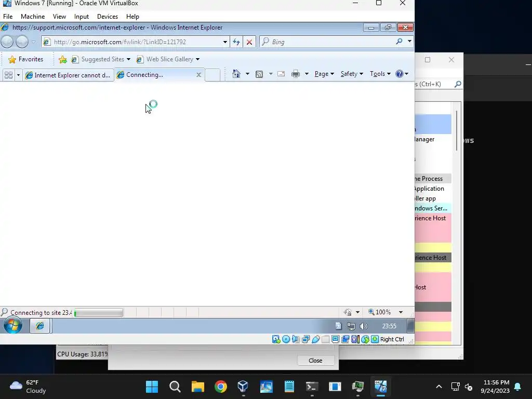This screenshot has height=399, width=532.
Task: Open the Page menu
Action: point(324,74)
